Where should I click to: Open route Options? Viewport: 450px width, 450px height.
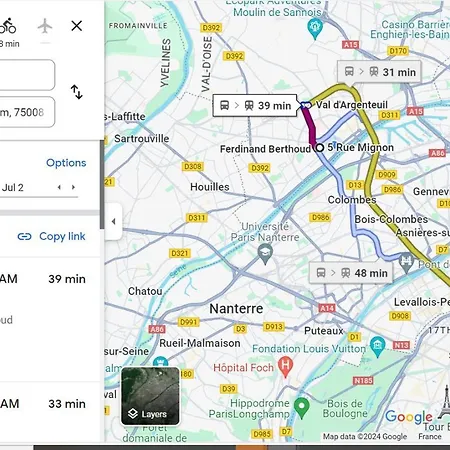point(66,163)
